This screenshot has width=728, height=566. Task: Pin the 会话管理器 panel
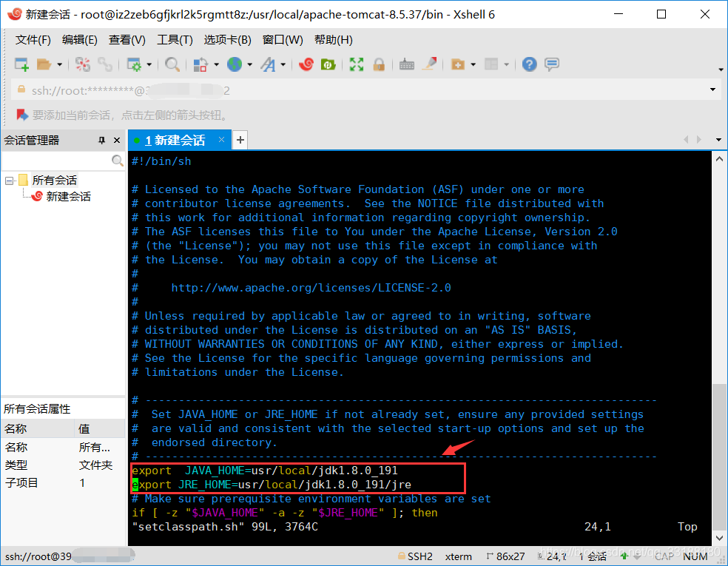click(101, 141)
